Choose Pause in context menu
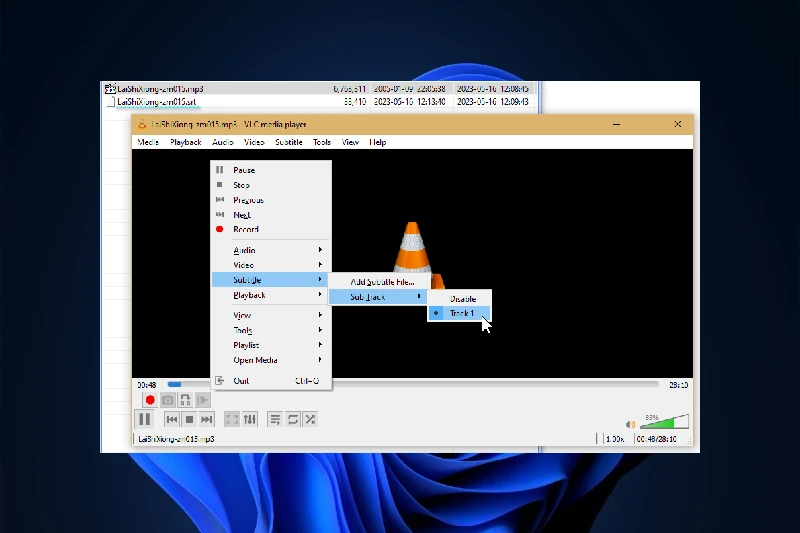Screen dimensions: 800x533 271,170
